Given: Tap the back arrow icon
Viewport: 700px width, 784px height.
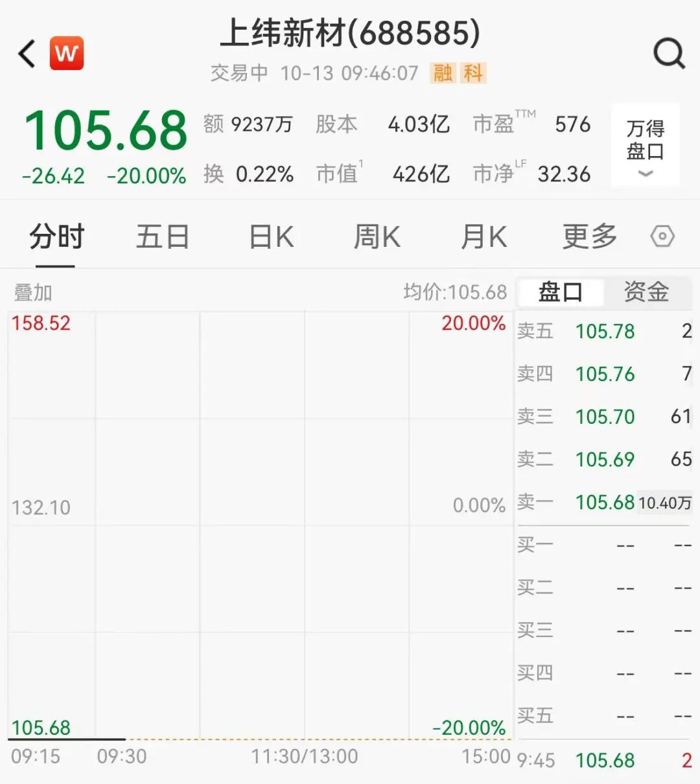Looking at the screenshot, I should (27, 54).
